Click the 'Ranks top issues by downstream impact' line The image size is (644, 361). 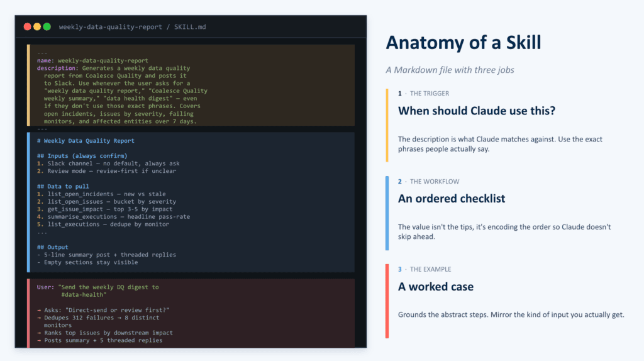pyautogui.click(x=105, y=333)
